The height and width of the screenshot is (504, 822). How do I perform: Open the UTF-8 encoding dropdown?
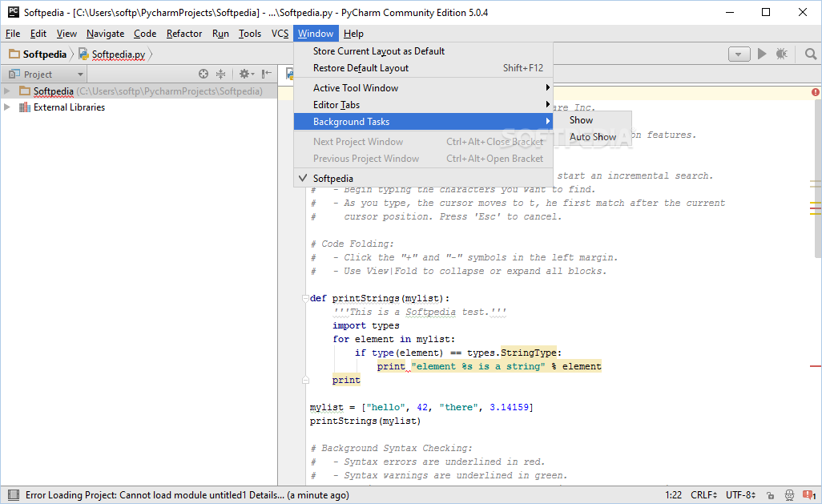(x=740, y=494)
